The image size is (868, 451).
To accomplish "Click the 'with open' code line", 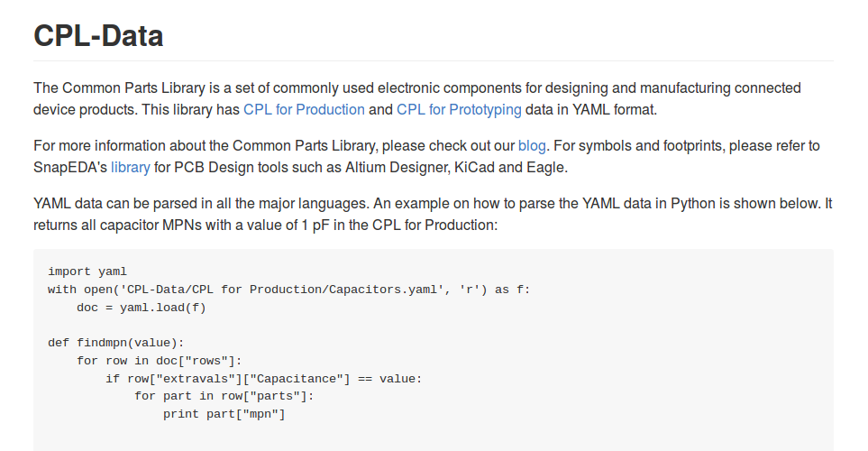I will (288, 290).
